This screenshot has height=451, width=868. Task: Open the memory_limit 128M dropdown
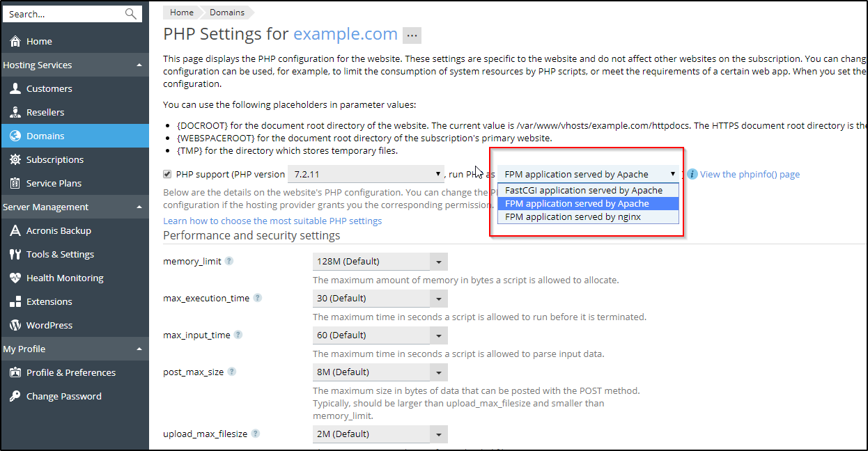(x=380, y=262)
